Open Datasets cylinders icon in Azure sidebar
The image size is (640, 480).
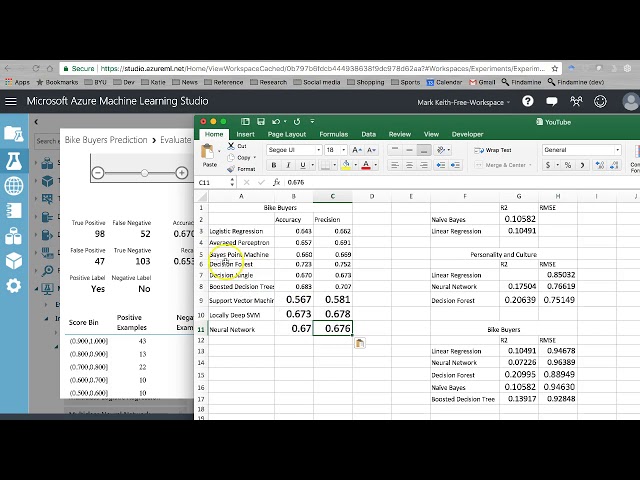click(x=13, y=236)
